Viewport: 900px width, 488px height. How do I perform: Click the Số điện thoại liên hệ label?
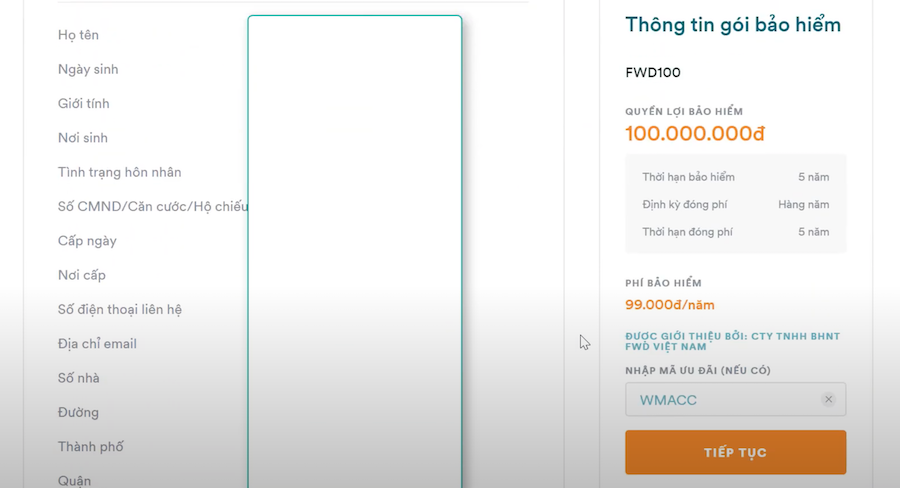(120, 310)
